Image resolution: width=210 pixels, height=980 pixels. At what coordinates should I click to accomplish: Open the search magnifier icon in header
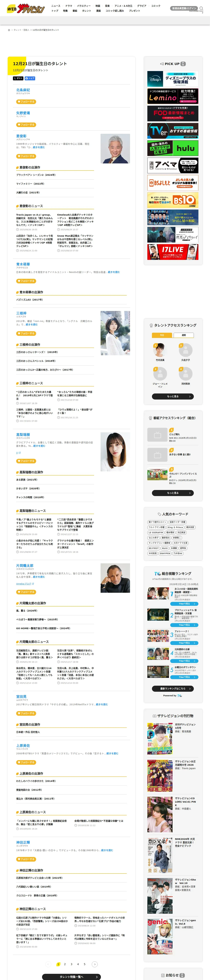point(201,8)
